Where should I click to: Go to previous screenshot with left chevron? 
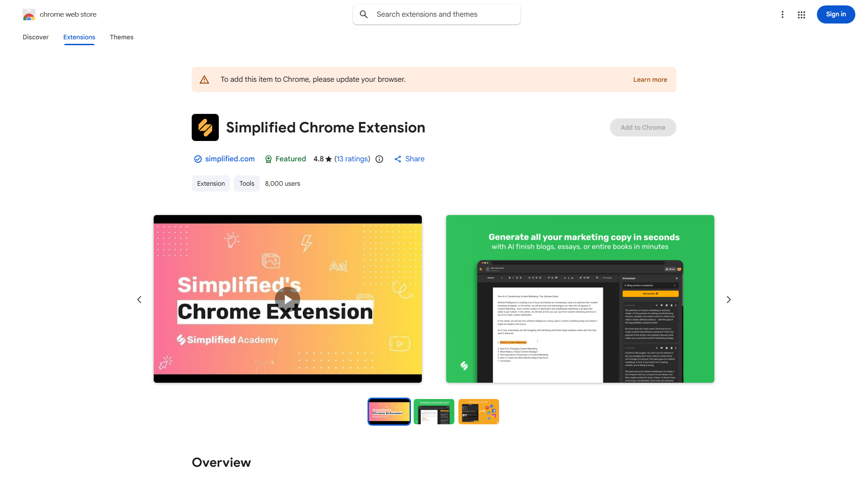coord(139,300)
